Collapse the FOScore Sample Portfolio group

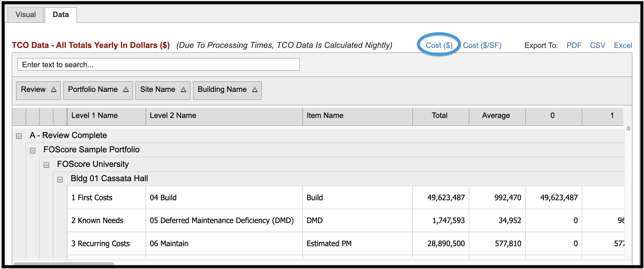[x=33, y=151]
